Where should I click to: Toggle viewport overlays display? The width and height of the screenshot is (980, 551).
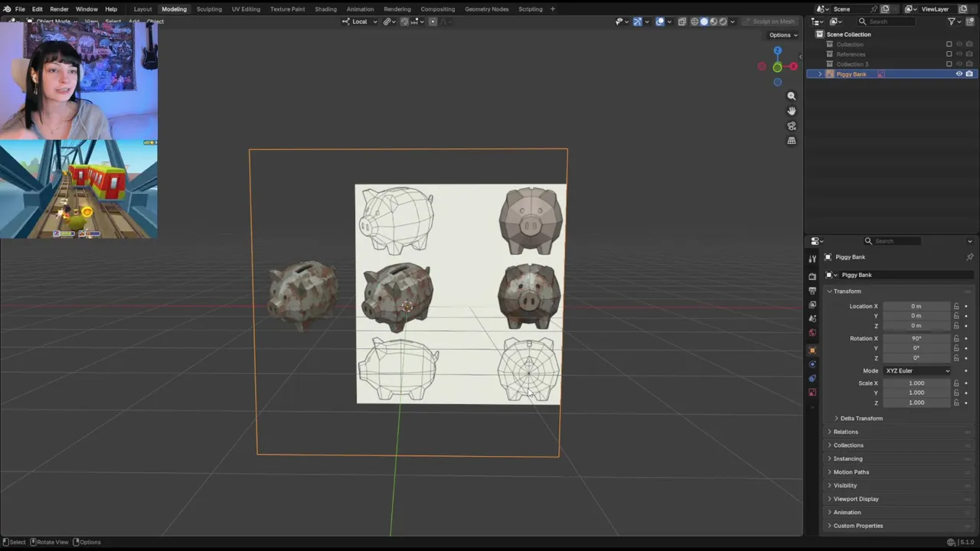(660, 21)
